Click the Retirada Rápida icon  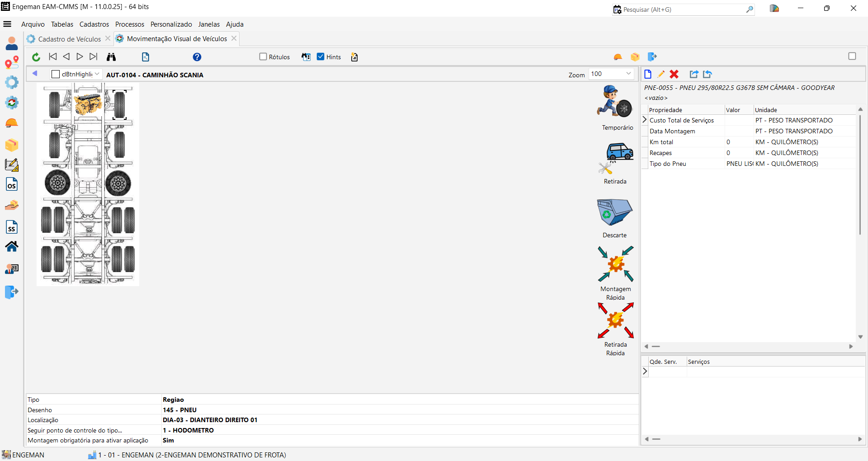coord(615,320)
